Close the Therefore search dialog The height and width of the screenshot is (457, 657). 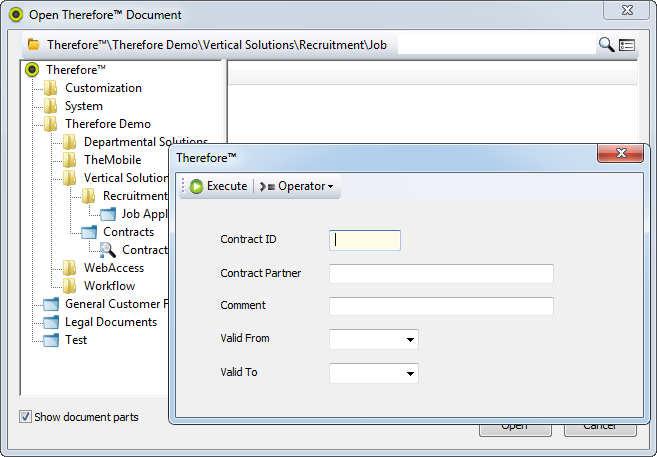[x=619, y=154]
